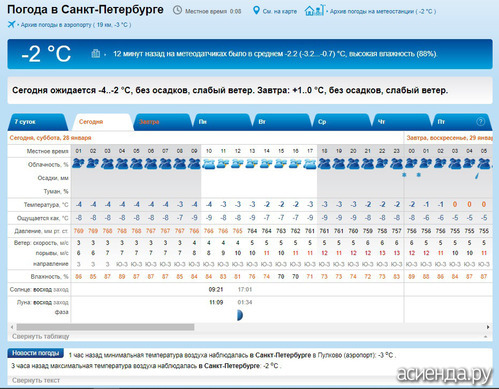Click the cloudiness icon for tomorrow's hour 00
This screenshot has width=499, height=389.
412,163
